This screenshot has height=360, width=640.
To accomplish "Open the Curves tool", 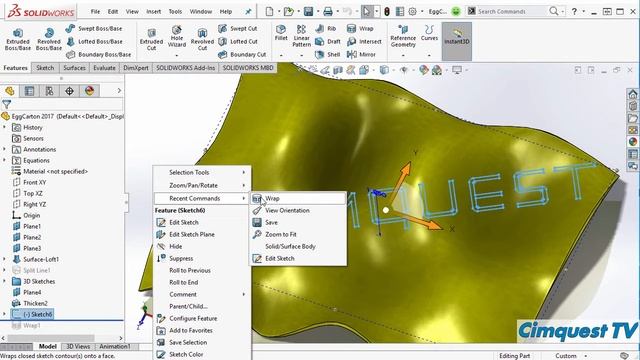I will [429, 33].
